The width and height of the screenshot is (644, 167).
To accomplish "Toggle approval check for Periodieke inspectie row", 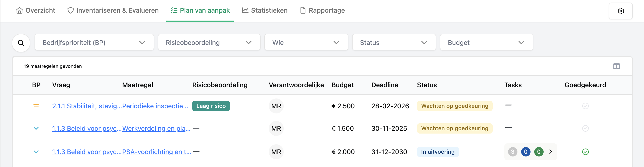I will [x=585, y=106].
